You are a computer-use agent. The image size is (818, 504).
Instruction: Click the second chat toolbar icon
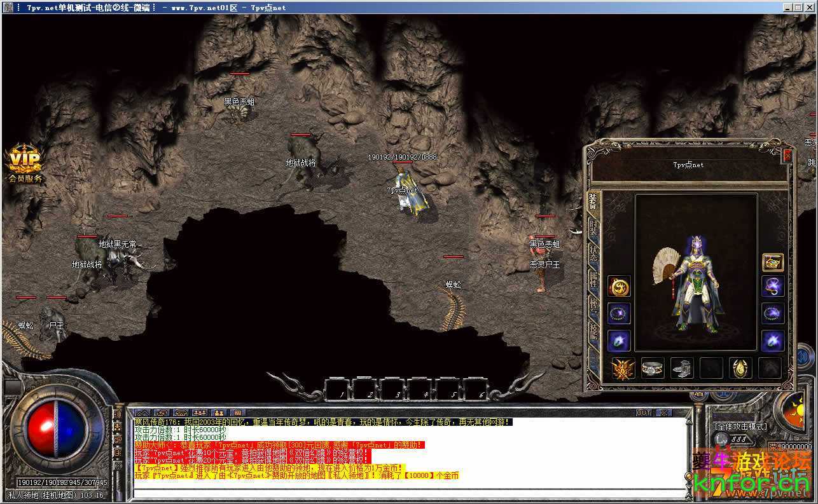click(161, 413)
